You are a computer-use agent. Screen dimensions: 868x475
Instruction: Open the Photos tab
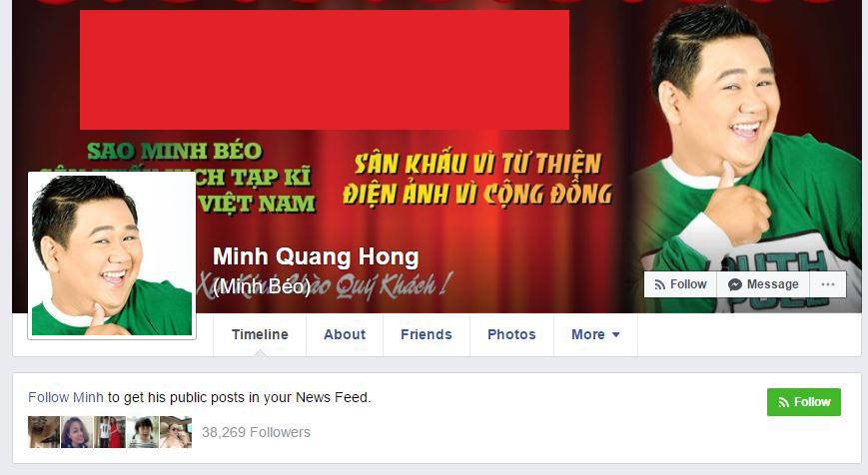click(x=511, y=334)
